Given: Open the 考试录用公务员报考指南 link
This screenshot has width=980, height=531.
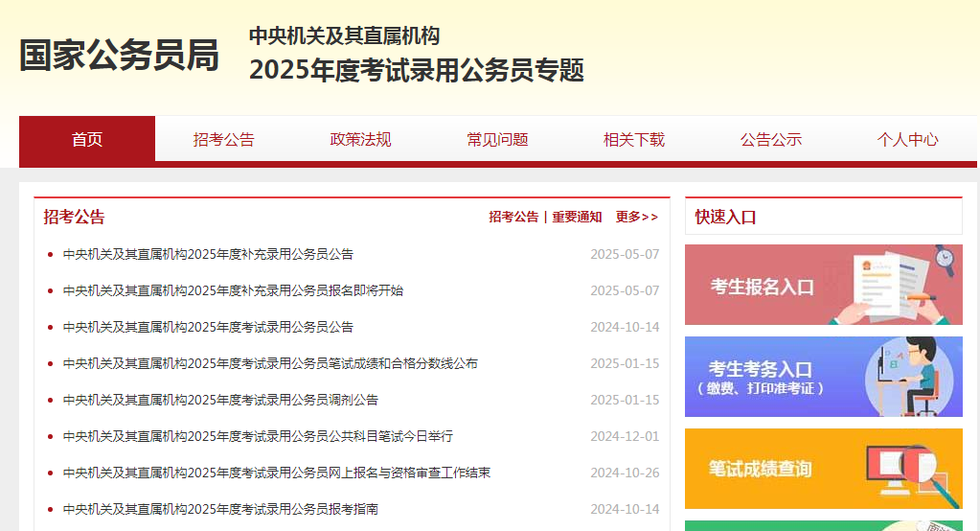Looking at the screenshot, I should (220, 510).
